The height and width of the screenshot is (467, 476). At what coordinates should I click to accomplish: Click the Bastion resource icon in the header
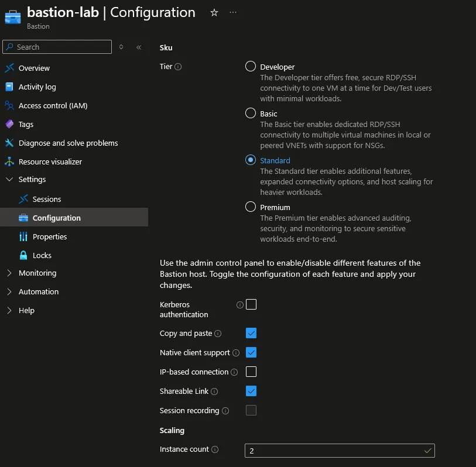[13, 17]
